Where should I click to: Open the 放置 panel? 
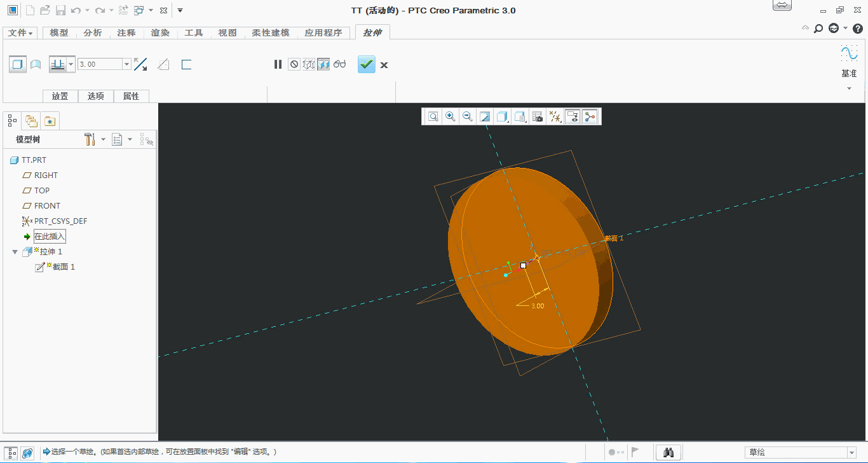[60, 96]
